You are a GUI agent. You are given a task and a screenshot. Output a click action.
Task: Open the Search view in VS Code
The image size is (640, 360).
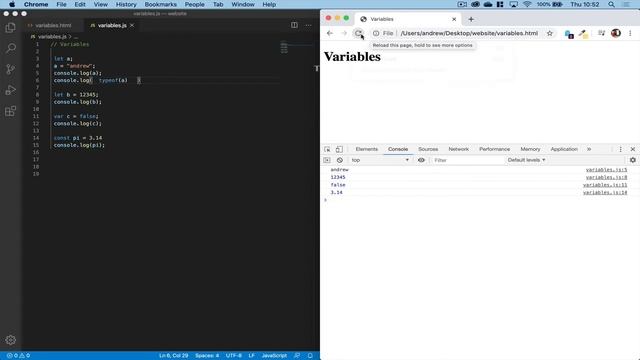coord(11,49)
